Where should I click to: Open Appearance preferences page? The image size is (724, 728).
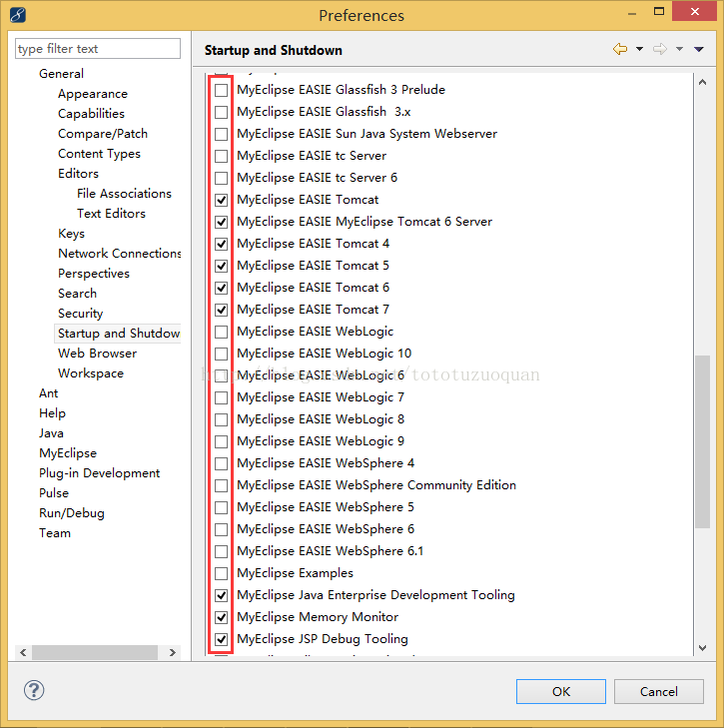click(x=93, y=94)
